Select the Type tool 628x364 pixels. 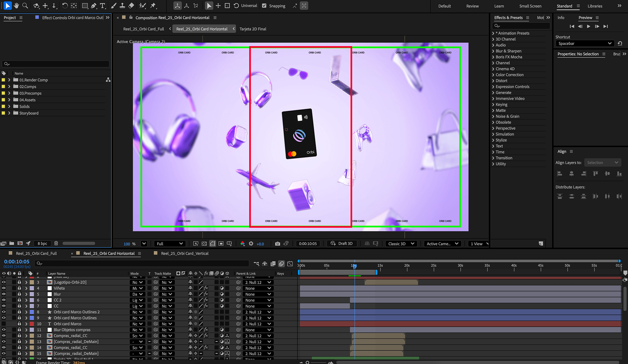pyautogui.click(x=103, y=6)
